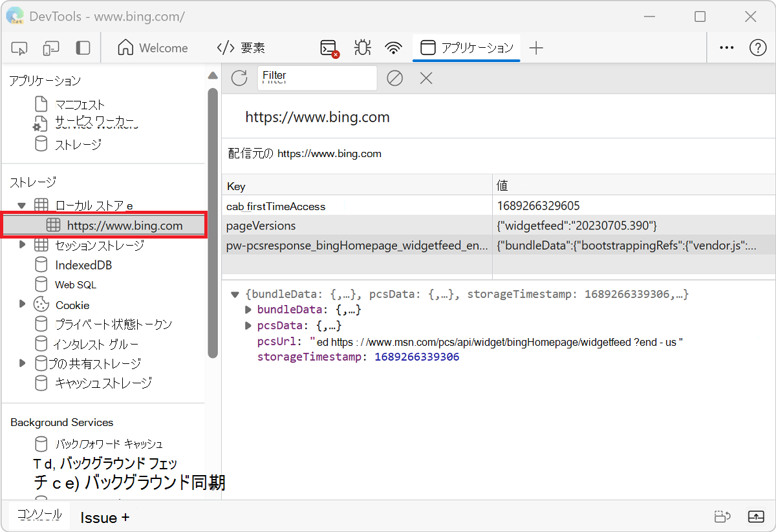The width and height of the screenshot is (776, 532).
Task: Click the マニフェスト document icon
Action: point(41,104)
